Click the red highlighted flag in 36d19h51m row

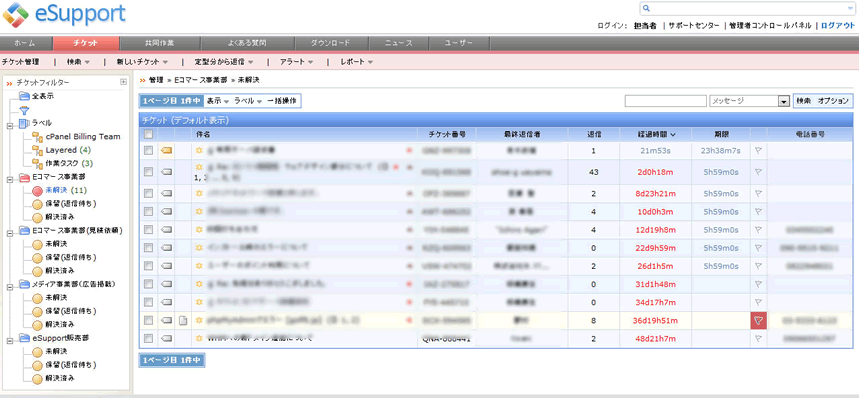pos(759,320)
